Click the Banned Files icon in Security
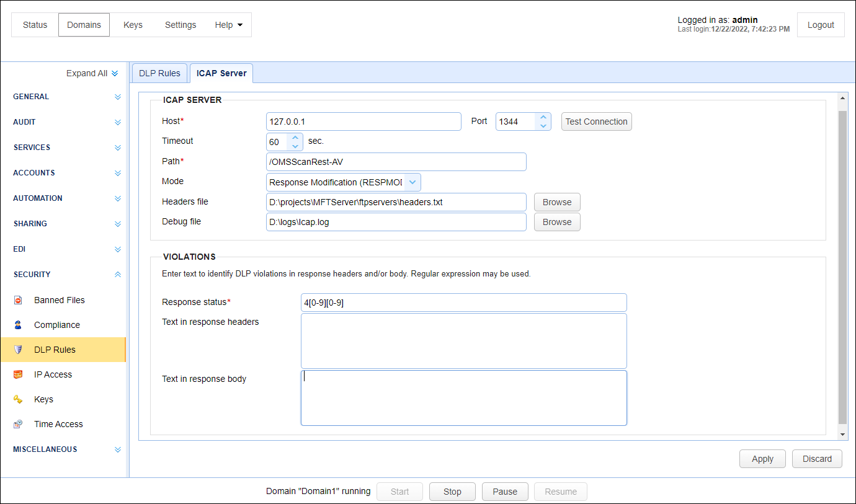Image resolution: width=856 pixels, height=504 pixels. click(x=18, y=300)
